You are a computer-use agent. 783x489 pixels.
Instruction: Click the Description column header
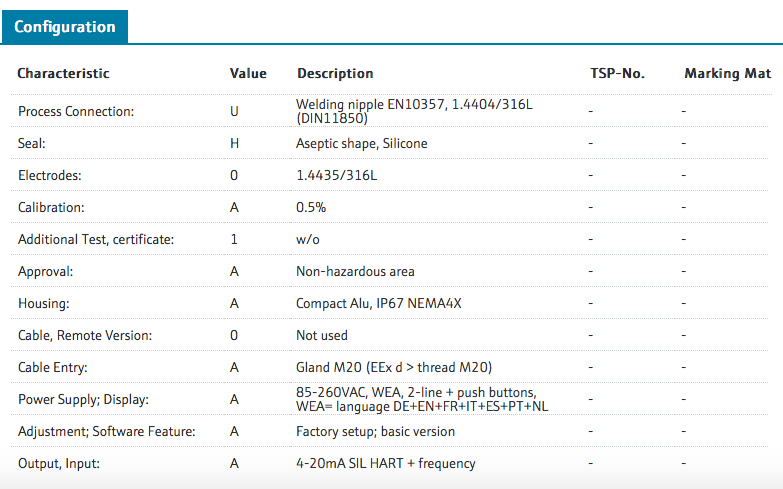pos(335,73)
